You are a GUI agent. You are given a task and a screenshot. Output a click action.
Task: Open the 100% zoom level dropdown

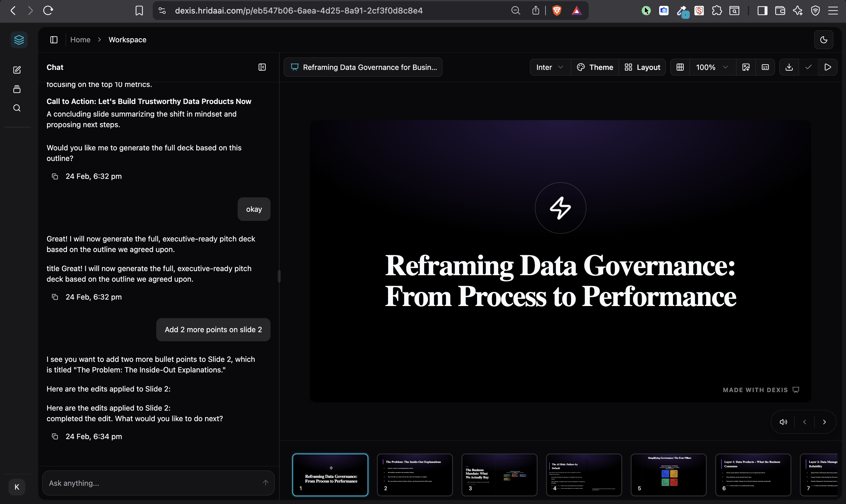point(712,67)
